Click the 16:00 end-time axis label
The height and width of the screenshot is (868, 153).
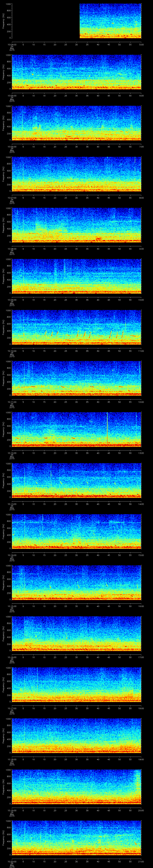tap(141, 606)
